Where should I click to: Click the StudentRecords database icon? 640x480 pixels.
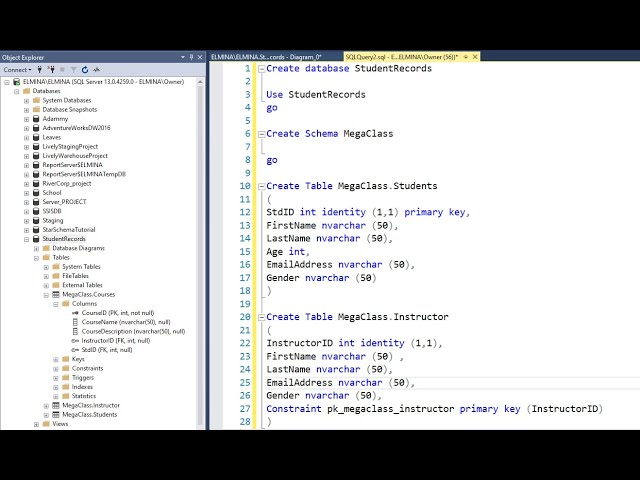coord(36,239)
